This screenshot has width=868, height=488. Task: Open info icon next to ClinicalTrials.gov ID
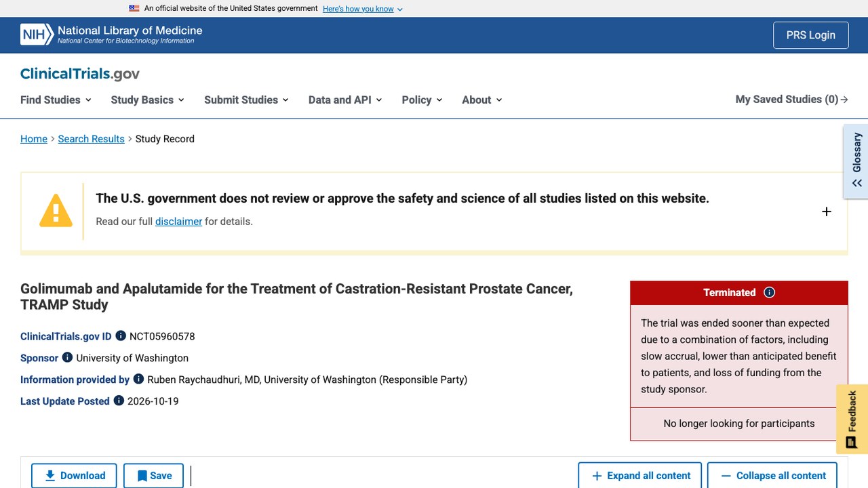(121, 335)
